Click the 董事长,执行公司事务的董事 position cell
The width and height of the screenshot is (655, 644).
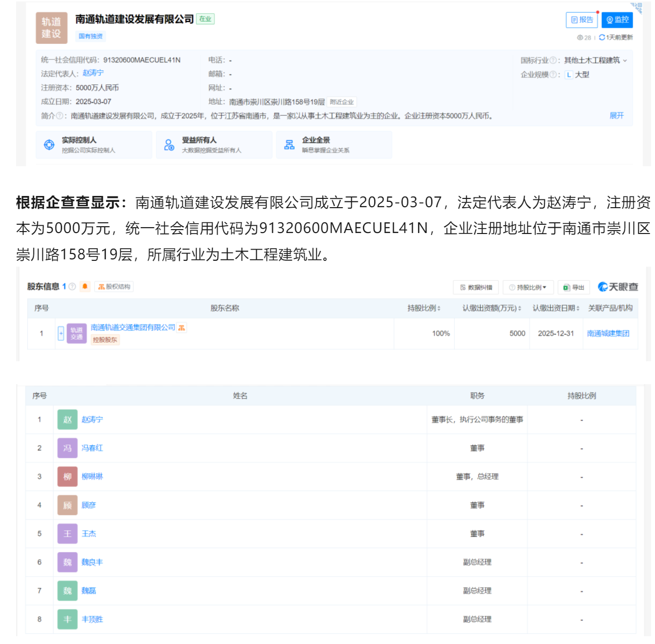pyautogui.click(x=477, y=419)
